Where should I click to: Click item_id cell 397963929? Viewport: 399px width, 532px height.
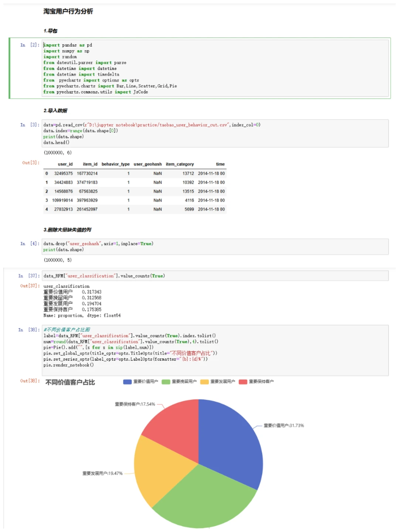click(87, 200)
